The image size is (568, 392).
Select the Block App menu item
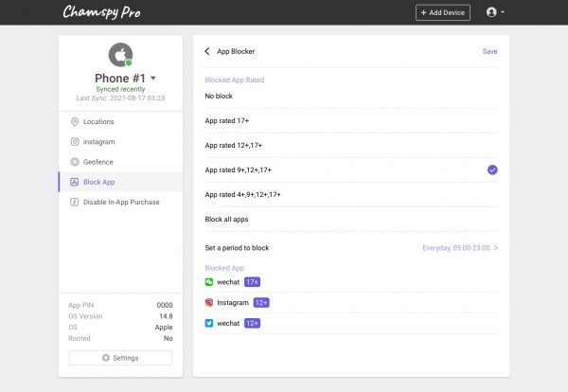(x=120, y=182)
